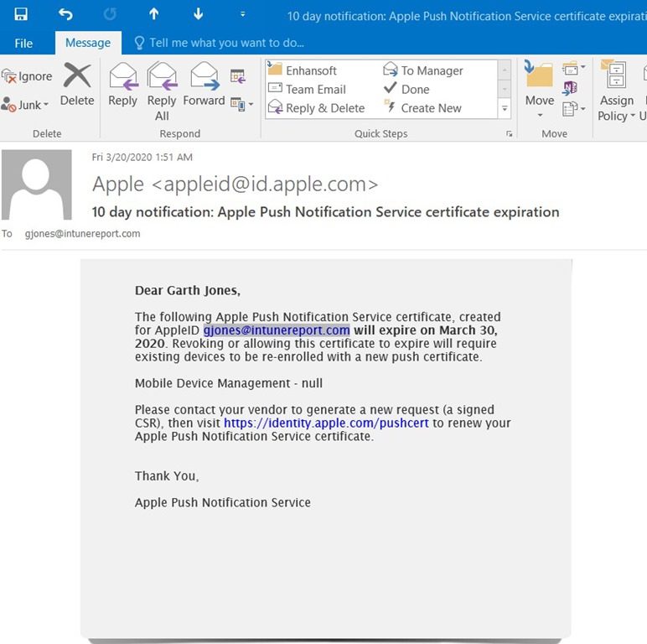Open the identity.apple.com/pushcert link
This screenshot has height=644, width=647.
click(x=326, y=423)
